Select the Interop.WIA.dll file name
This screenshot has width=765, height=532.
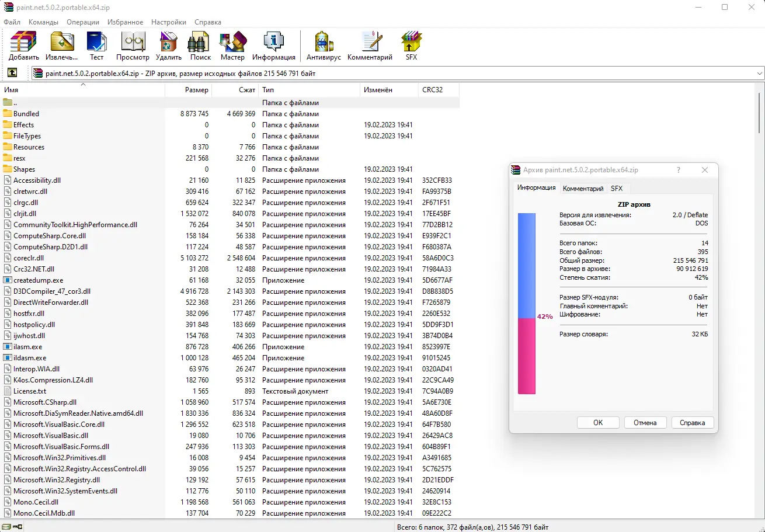click(x=36, y=368)
